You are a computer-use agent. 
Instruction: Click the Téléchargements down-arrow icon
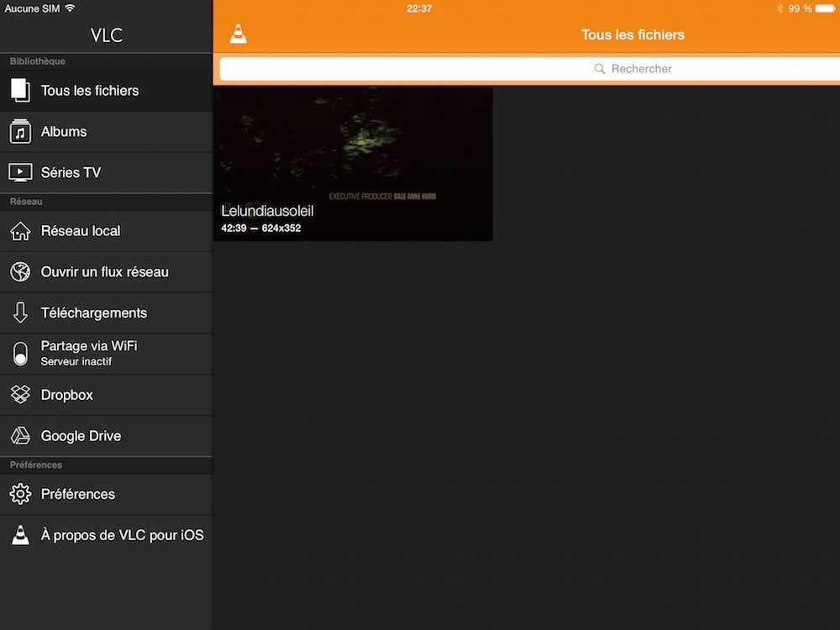pos(20,312)
